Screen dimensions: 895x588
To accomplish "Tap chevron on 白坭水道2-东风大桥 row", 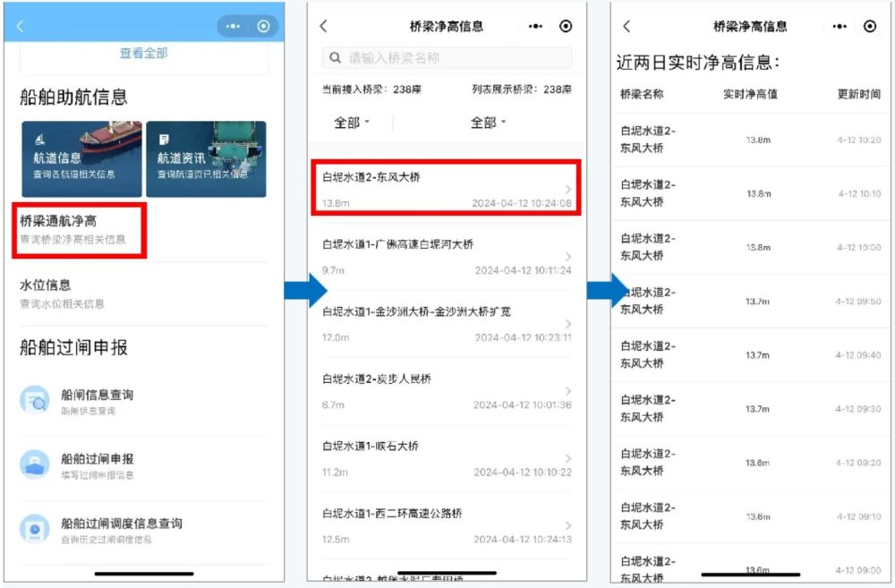I will (568, 189).
